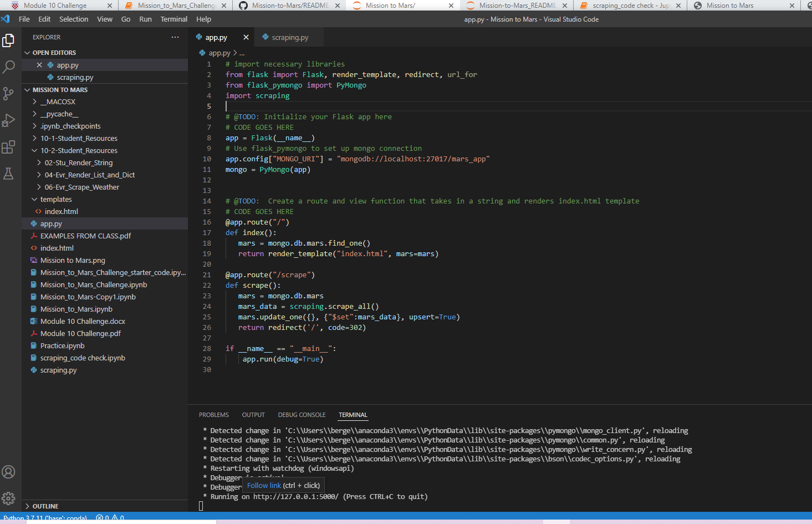Open the Source Control view
Viewport: 812px width, 524px height.
(8, 94)
